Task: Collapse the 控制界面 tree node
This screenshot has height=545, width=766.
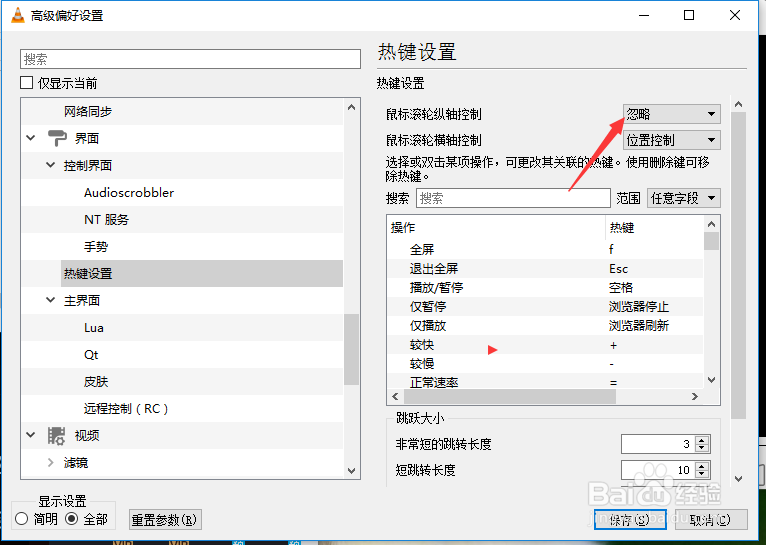Action: coord(50,165)
